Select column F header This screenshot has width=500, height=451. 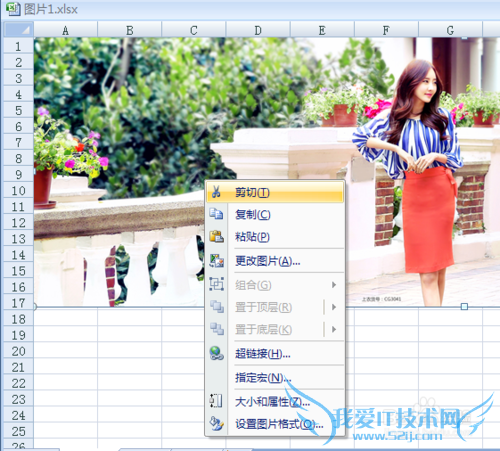tap(386, 30)
